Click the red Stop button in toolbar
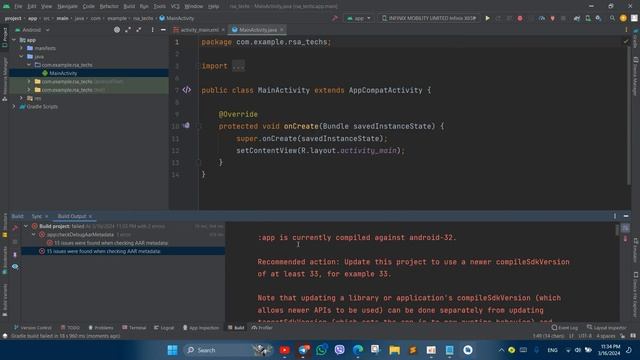This screenshot has height=360, width=640. [520, 18]
